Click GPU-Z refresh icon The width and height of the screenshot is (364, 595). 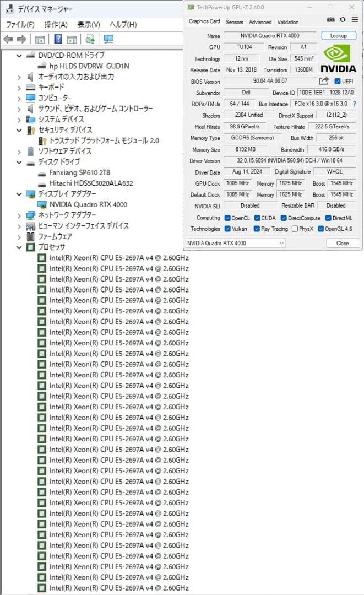(x=343, y=20)
